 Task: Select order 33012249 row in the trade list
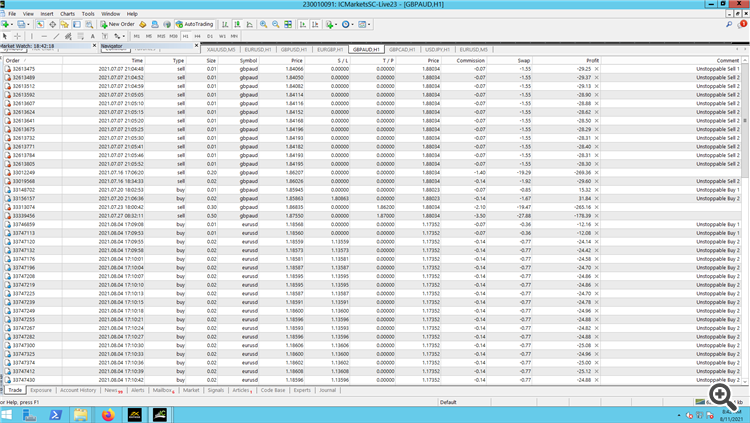point(22,171)
